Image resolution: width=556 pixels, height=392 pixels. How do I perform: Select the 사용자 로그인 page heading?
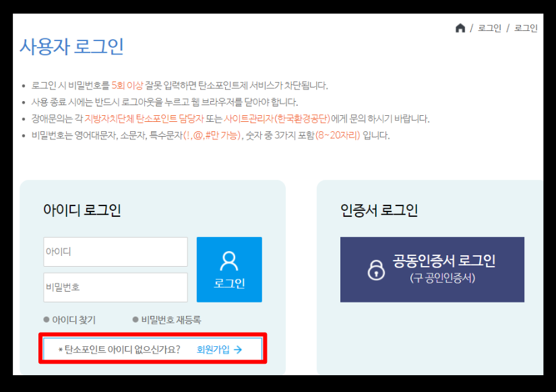click(71, 46)
